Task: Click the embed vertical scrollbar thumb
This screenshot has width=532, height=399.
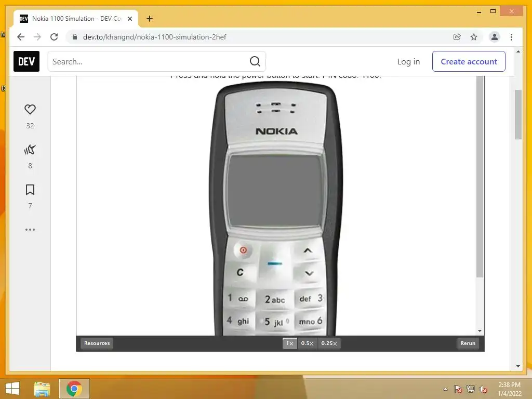Action: coord(480,177)
